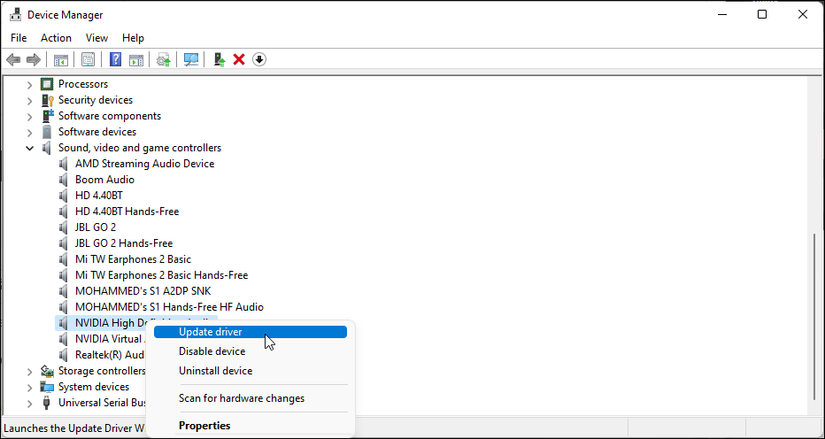The height and width of the screenshot is (439, 825).
Task: Click the Scan for hardware changes monitor icon
Action: point(191,60)
